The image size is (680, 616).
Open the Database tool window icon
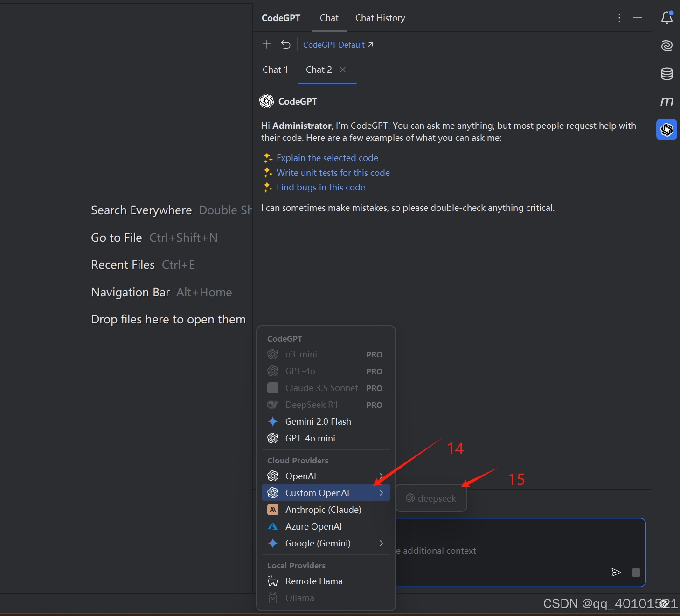(x=667, y=73)
